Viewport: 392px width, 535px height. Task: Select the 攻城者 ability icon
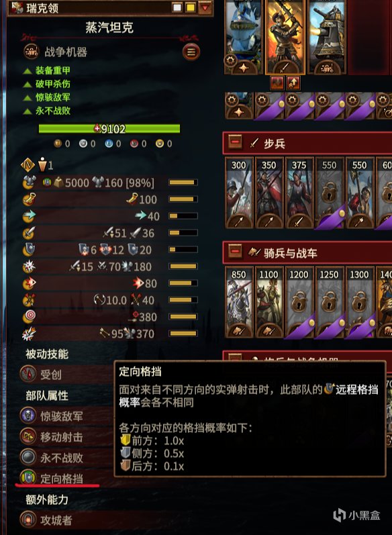click(x=28, y=520)
